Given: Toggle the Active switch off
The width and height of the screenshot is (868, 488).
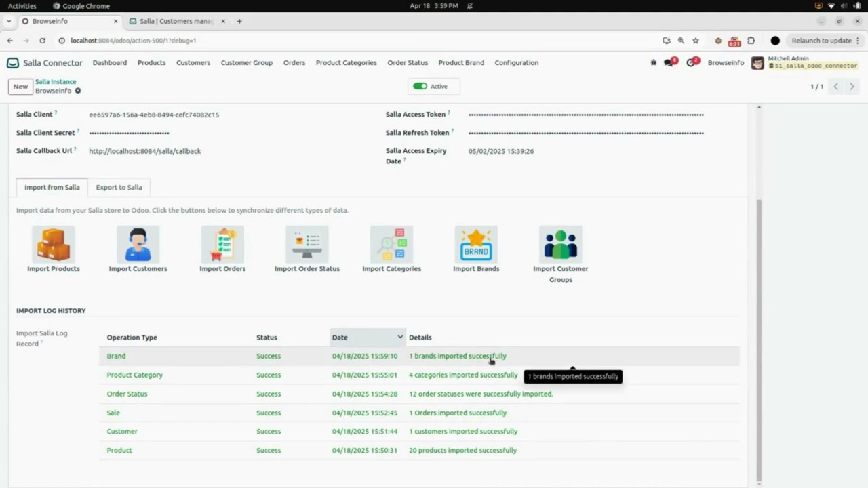Looking at the screenshot, I should point(420,87).
